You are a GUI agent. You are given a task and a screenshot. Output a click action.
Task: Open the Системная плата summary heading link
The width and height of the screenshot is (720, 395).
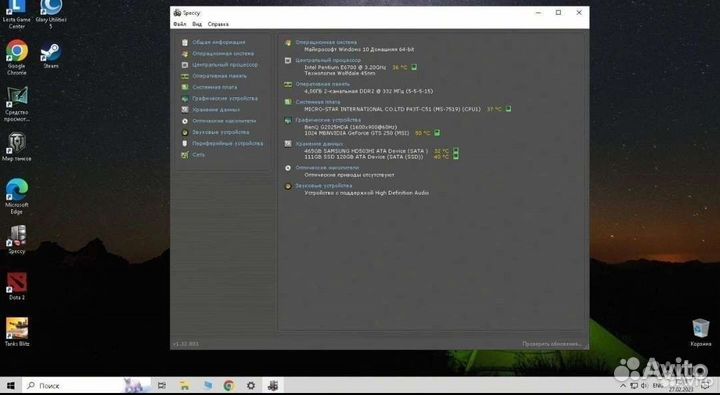coord(318,102)
